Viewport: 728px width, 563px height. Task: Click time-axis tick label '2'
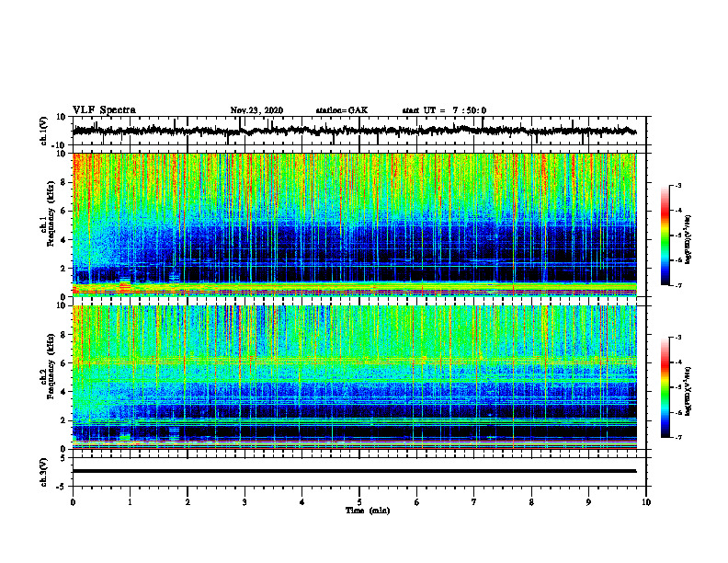pos(188,502)
